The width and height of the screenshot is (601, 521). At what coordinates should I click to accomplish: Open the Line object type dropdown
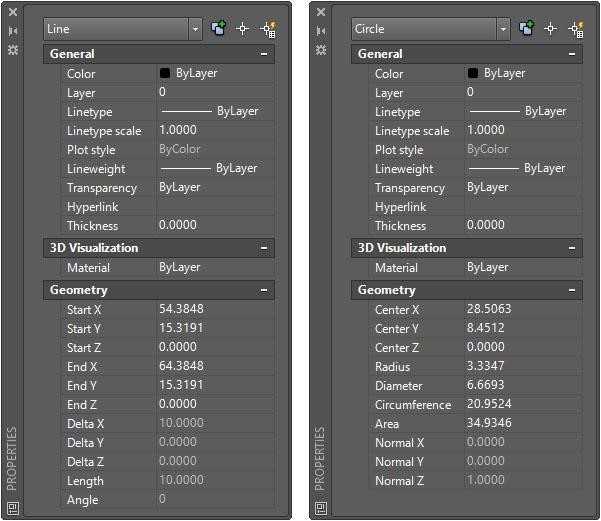[x=195, y=29]
